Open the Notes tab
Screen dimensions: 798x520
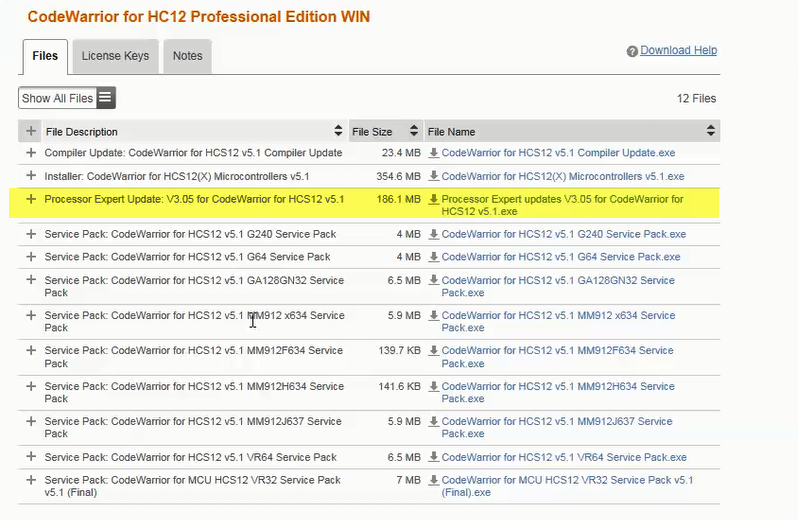[187, 56]
